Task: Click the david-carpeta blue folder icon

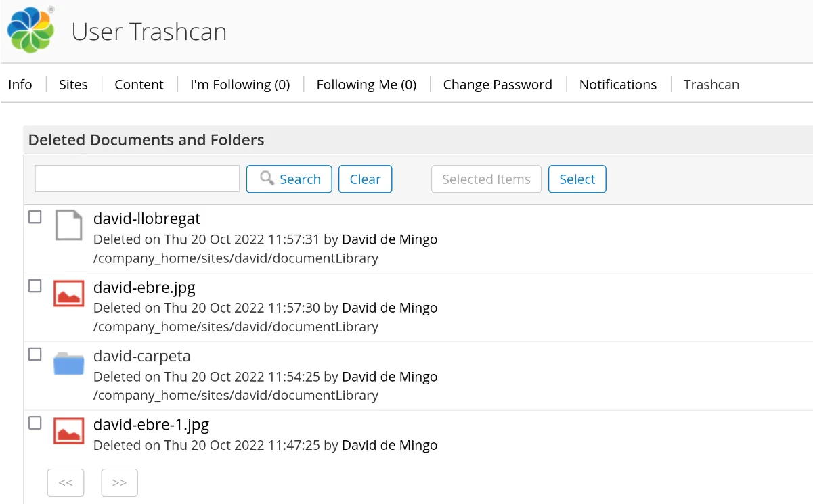Action: (x=68, y=363)
